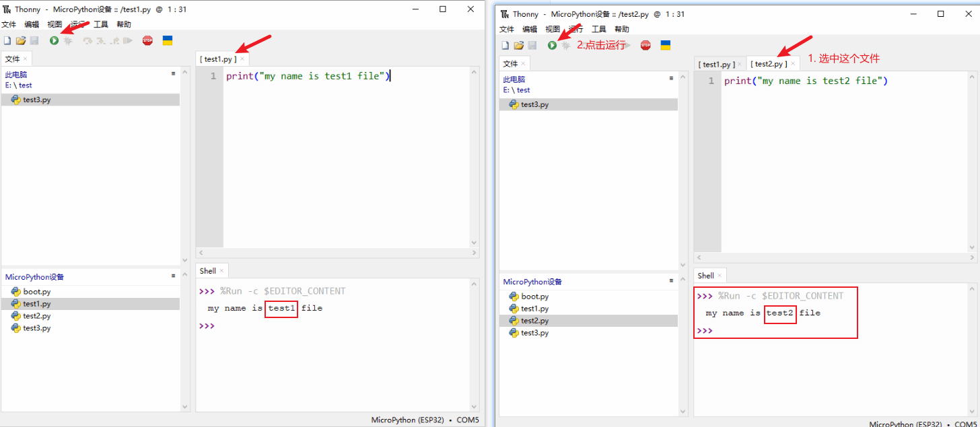Select boot.py in left window device list

[x=36, y=292]
